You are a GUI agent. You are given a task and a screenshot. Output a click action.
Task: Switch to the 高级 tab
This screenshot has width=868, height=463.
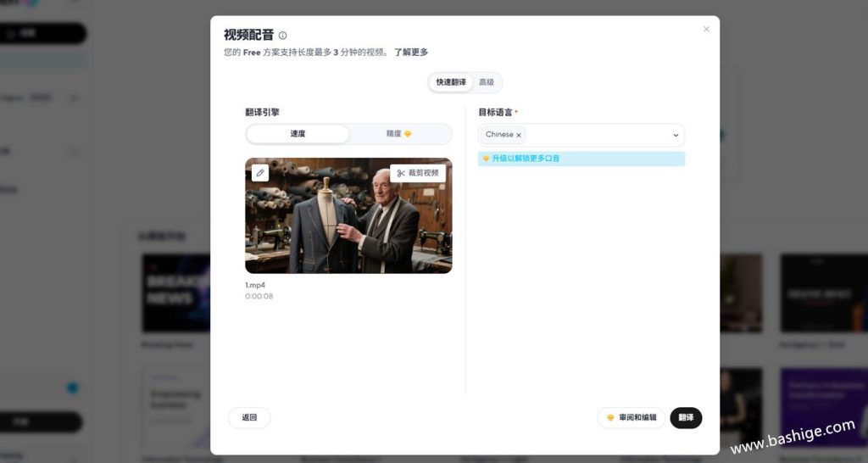(487, 82)
